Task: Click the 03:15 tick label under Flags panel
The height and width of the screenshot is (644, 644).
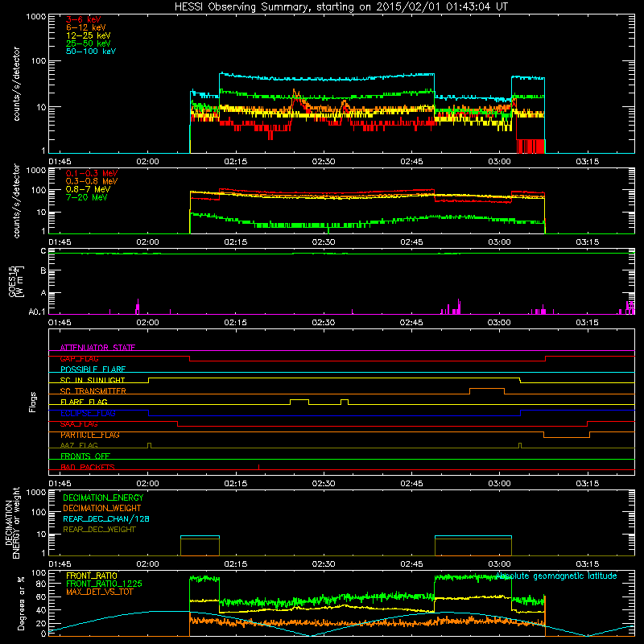Action: (x=588, y=484)
